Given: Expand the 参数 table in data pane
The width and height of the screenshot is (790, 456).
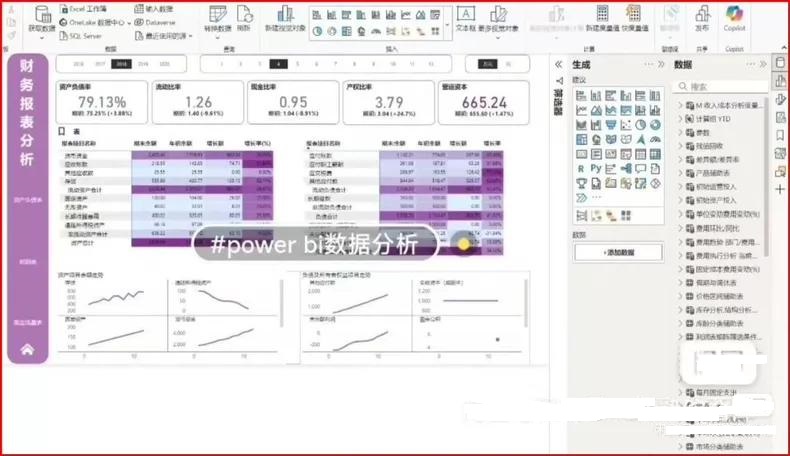Looking at the screenshot, I should (680, 132).
